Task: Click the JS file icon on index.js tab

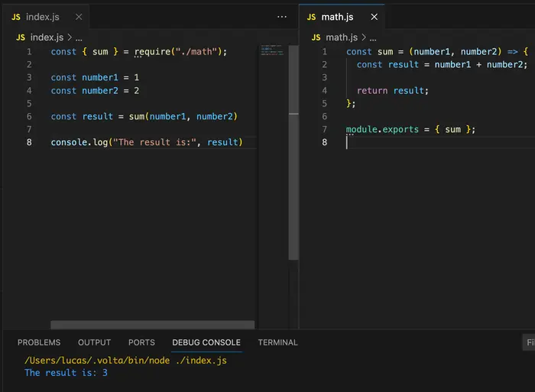Action: point(16,17)
